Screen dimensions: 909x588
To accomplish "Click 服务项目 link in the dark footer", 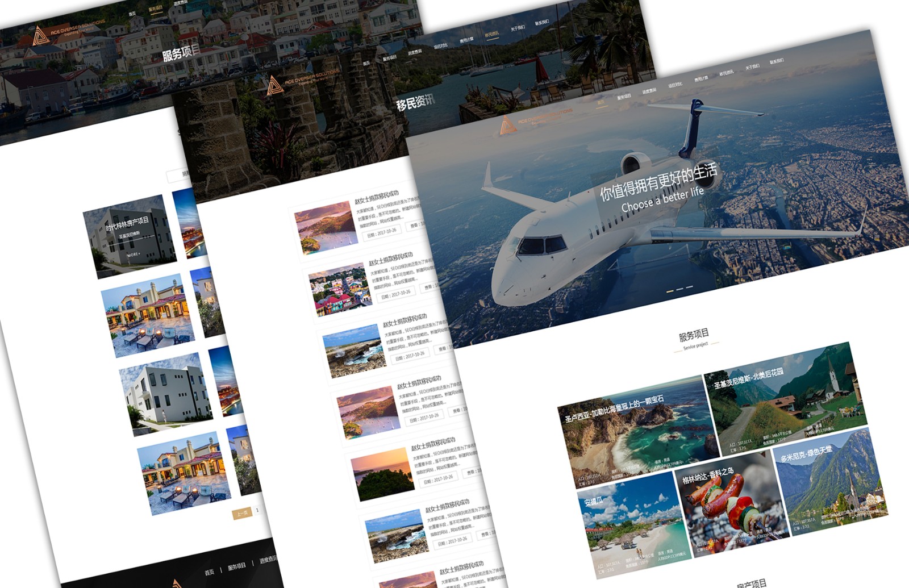I will coord(236,566).
